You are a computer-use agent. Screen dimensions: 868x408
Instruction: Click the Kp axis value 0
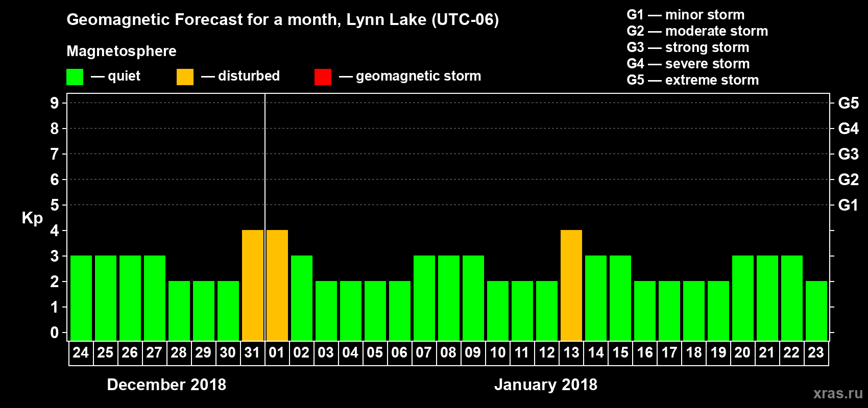(55, 333)
